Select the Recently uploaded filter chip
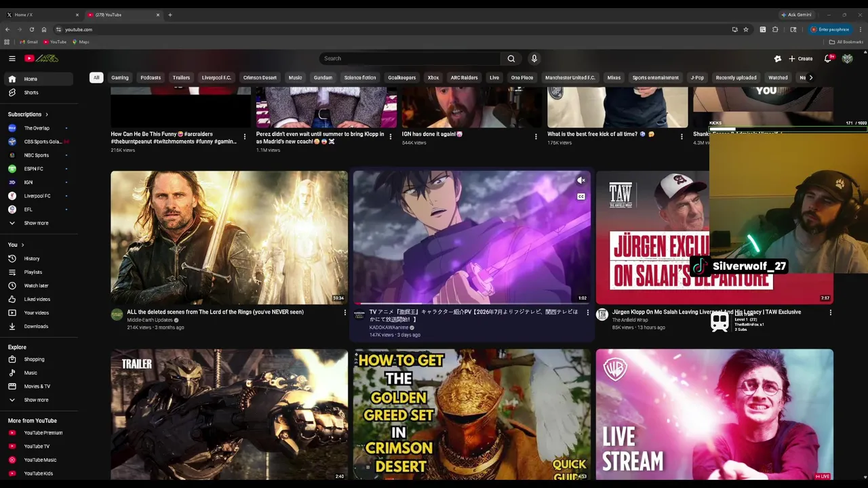868x488 pixels. pos(736,77)
